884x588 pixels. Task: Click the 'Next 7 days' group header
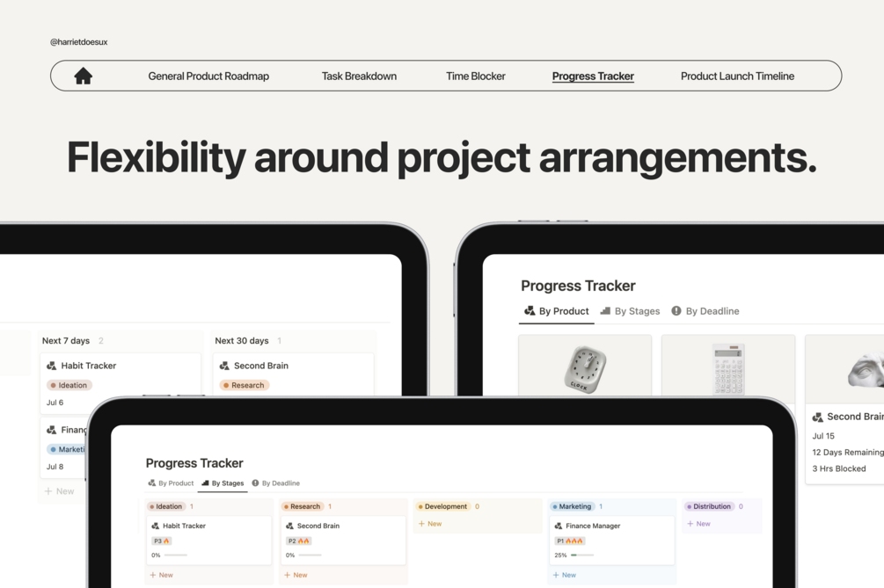coord(66,341)
